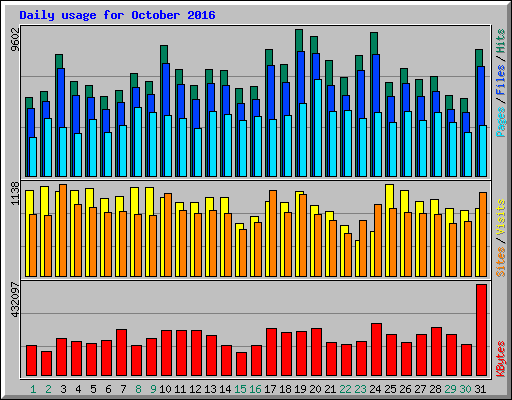Viewport: 512px width, 400px height.
Task: Click the 1138 visits axis value
Action: [x=15, y=193]
